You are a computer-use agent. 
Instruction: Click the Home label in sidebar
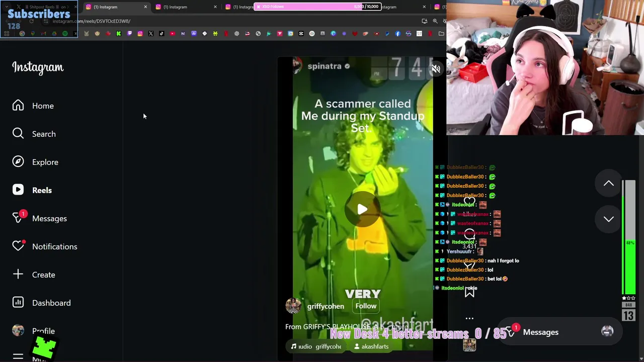pyautogui.click(x=43, y=106)
